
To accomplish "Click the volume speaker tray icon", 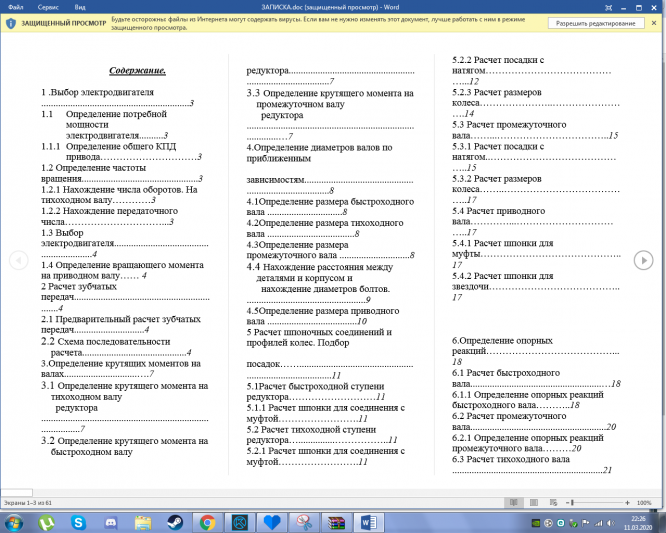I will [x=611, y=523].
